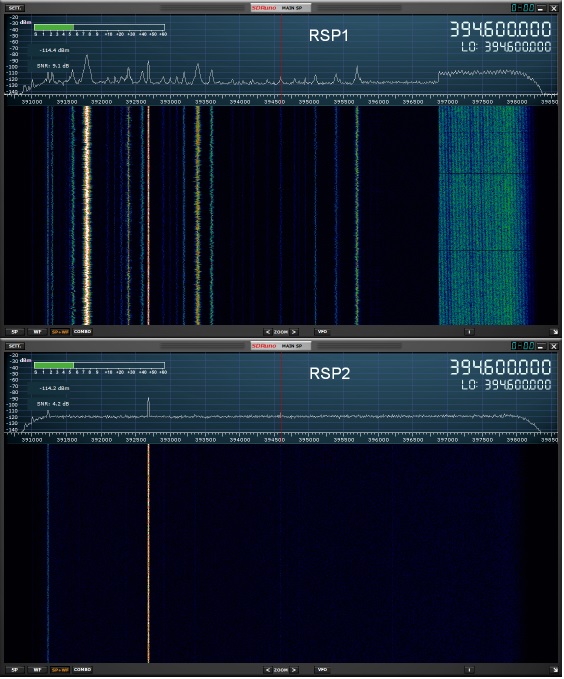Click the 394.600.000 frequency readout in RSP1
Viewport: 564px width, 679px height.
coord(500,29)
